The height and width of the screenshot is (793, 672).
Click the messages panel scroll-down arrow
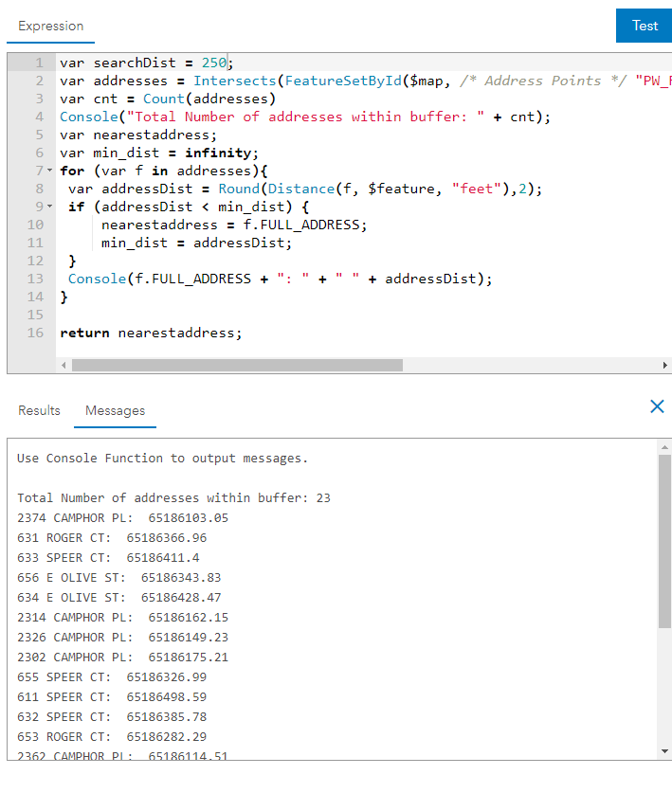point(664,751)
